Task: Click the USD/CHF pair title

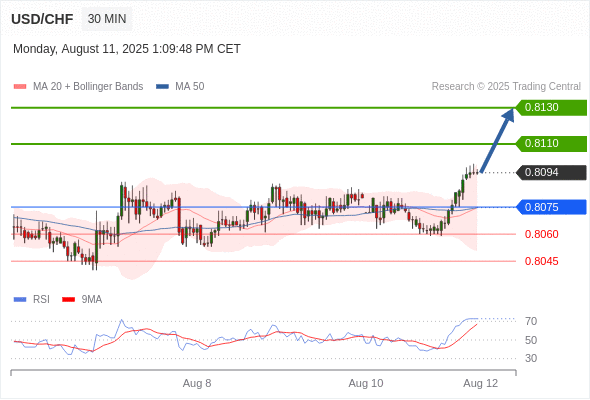Action: [x=42, y=19]
